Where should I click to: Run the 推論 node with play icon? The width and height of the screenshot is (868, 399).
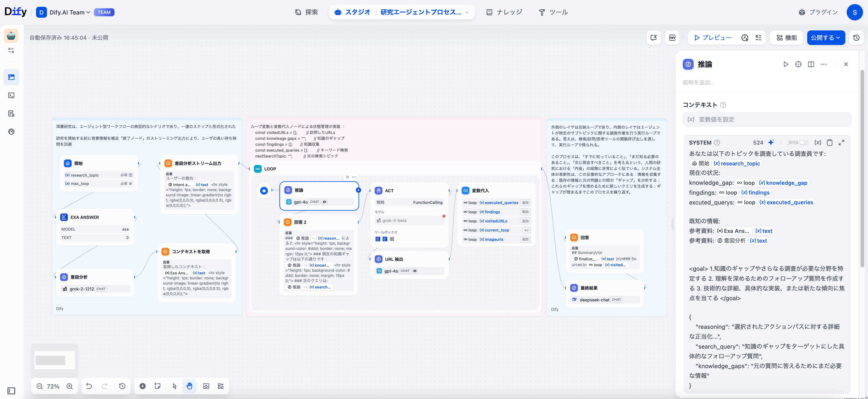pyautogui.click(x=785, y=64)
